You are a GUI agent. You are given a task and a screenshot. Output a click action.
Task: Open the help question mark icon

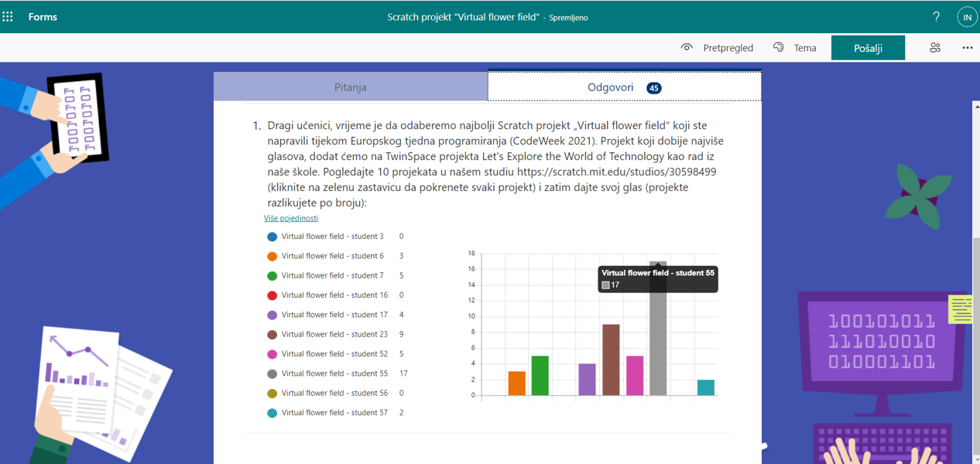[x=937, y=16]
